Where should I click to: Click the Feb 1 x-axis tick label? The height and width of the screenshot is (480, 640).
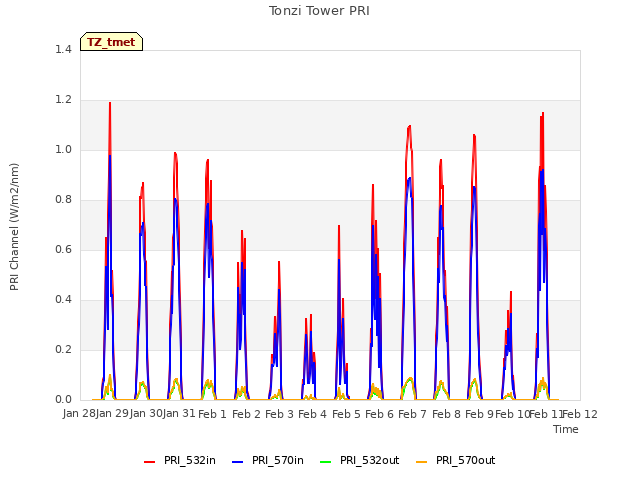coord(212,414)
